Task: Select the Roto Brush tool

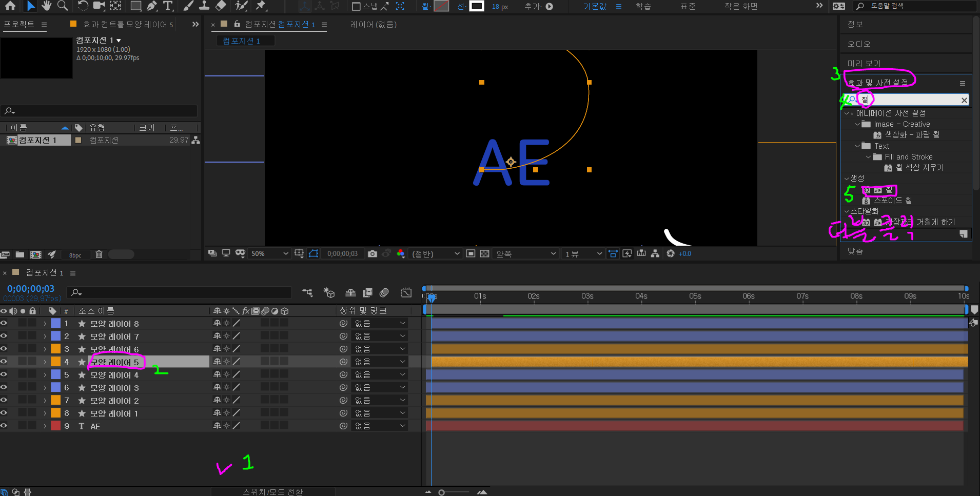Action: coord(241,6)
